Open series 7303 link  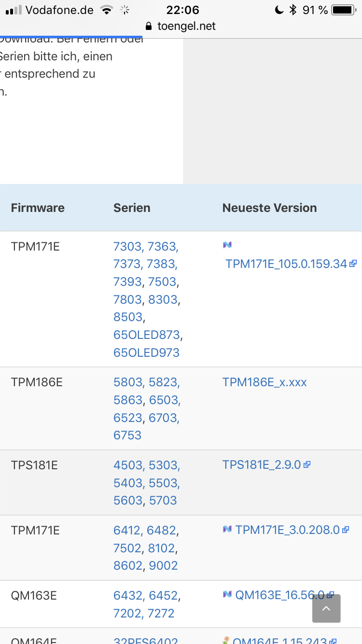[127, 247]
